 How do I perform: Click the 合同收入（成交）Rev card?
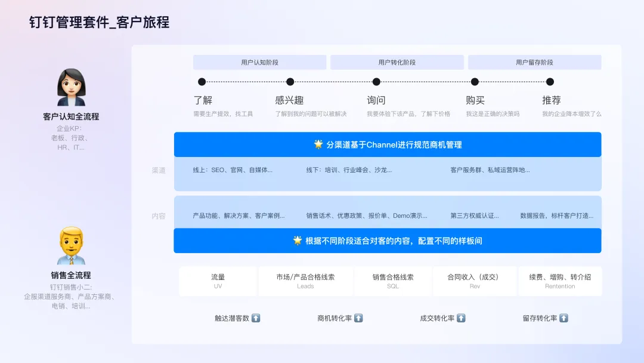475,281
